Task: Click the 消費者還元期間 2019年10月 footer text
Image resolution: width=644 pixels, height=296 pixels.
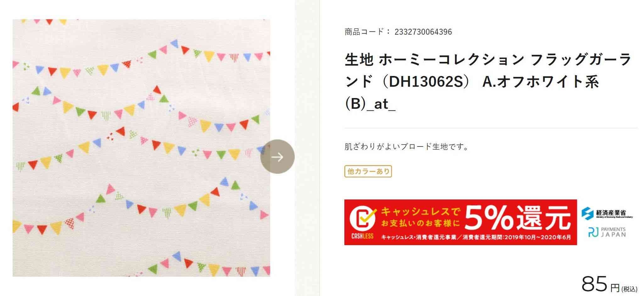Action: point(517,237)
